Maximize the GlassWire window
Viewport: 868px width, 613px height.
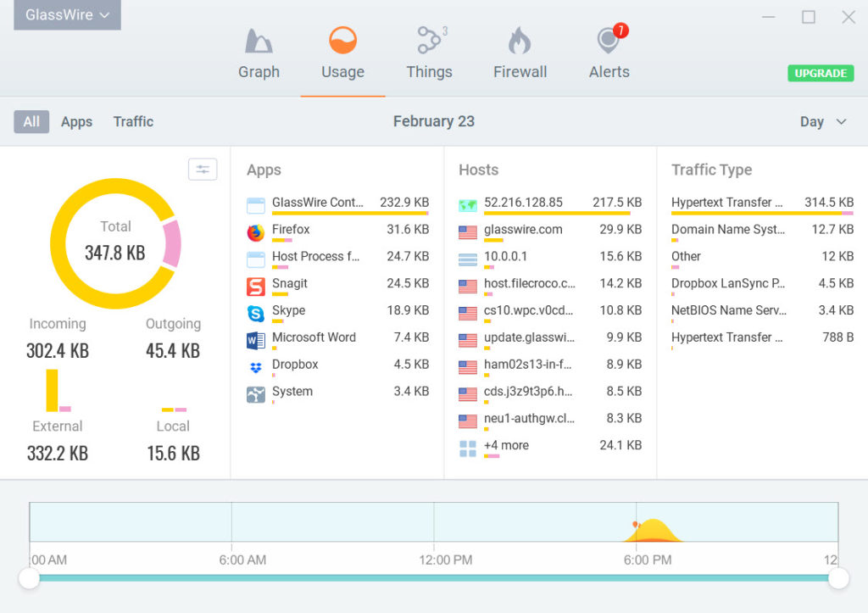point(808,17)
